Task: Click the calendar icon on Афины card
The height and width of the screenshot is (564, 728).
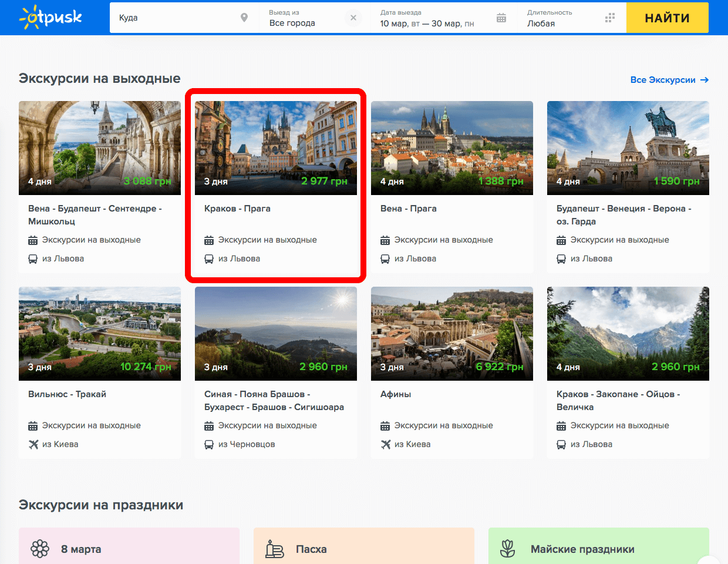Action: 385,425
